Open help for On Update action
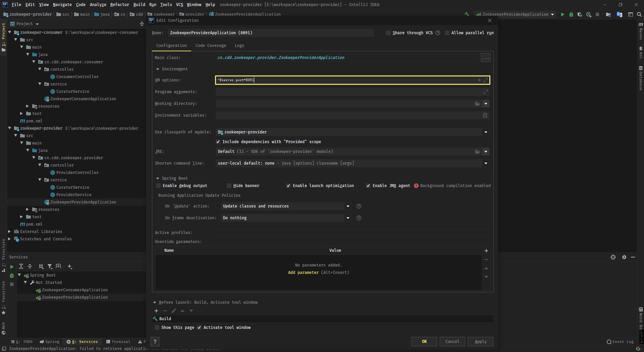This screenshot has width=644, height=352. point(359,206)
